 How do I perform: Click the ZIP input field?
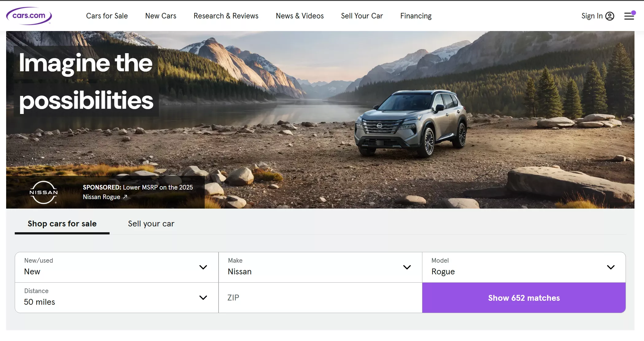pos(320,298)
